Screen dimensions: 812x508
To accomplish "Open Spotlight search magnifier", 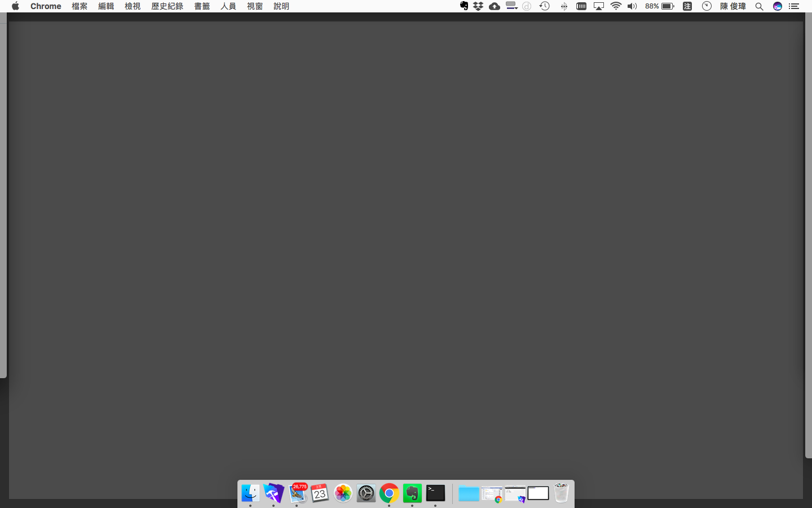I will (x=760, y=6).
